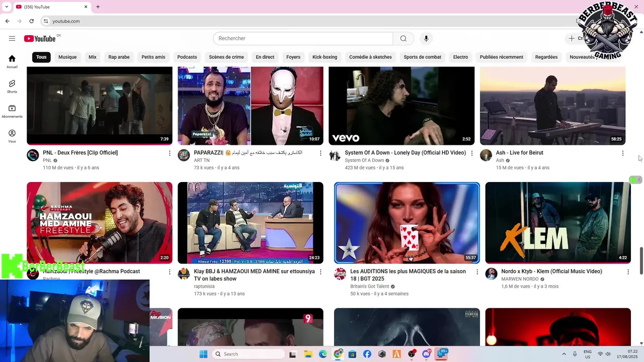Go back with browser back arrow
The width and height of the screenshot is (644, 362).
click(x=7, y=21)
